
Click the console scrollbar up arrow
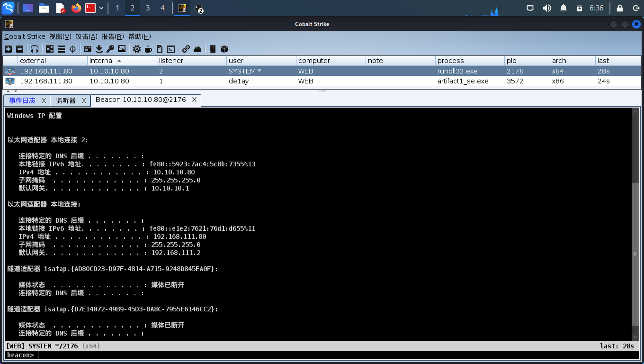click(x=635, y=112)
